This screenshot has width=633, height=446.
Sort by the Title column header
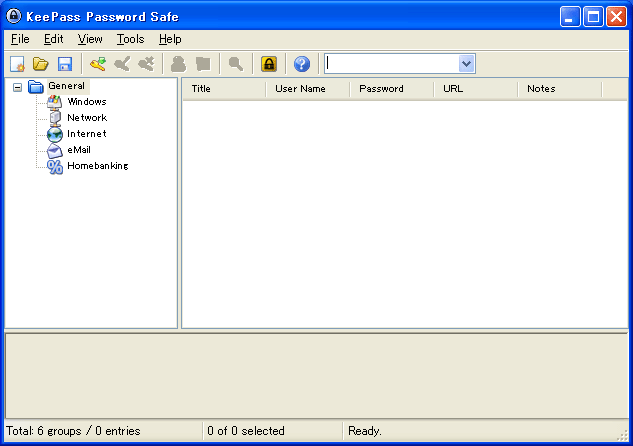coord(224,89)
